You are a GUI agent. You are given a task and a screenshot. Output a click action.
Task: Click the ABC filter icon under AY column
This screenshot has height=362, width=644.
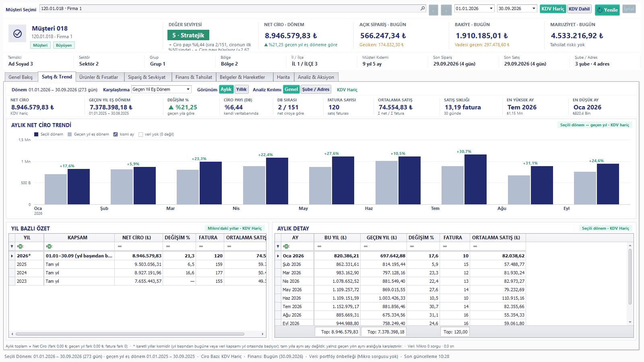click(x=286, y=246)
